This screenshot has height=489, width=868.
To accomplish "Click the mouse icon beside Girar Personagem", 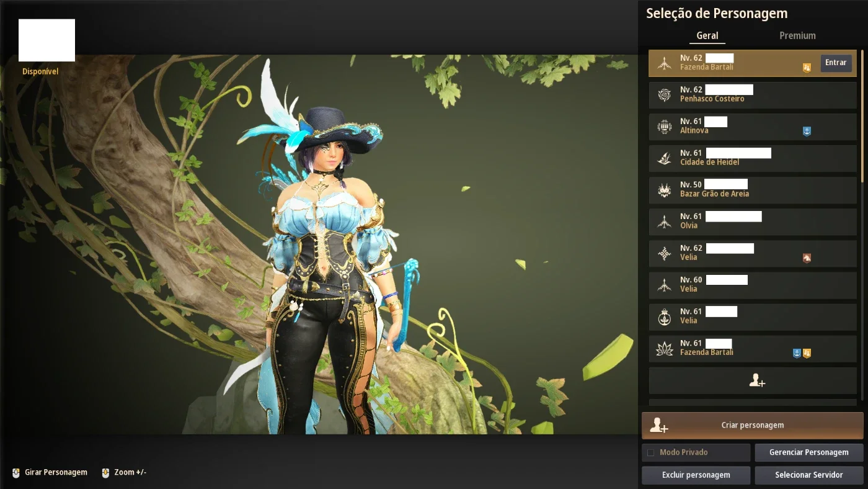I will (x=16, y=473).
